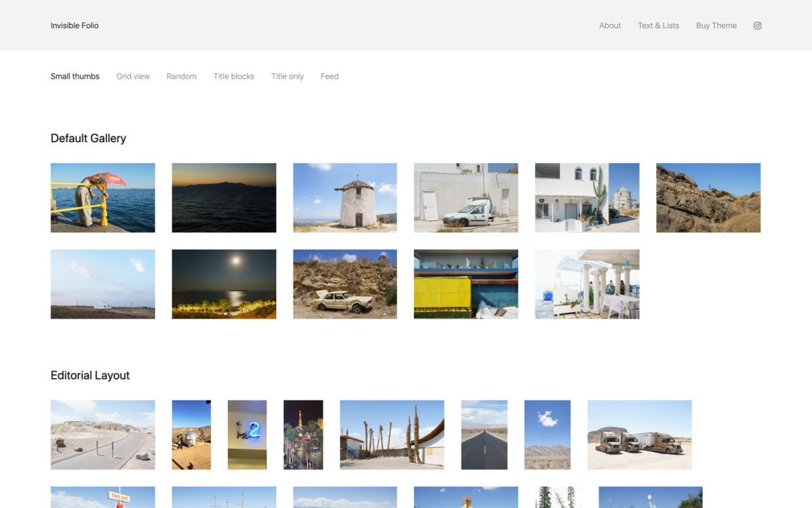
Task: Open the Instagram profile icon
Action: click(x=757, y=25)
